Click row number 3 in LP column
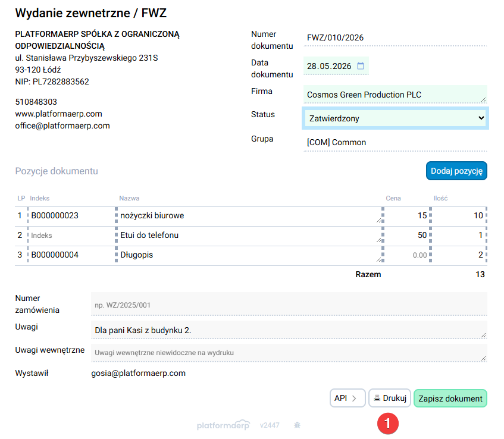The height and width of the screenshot is (439, 504). pyautogui.click(x=20, y=255)
